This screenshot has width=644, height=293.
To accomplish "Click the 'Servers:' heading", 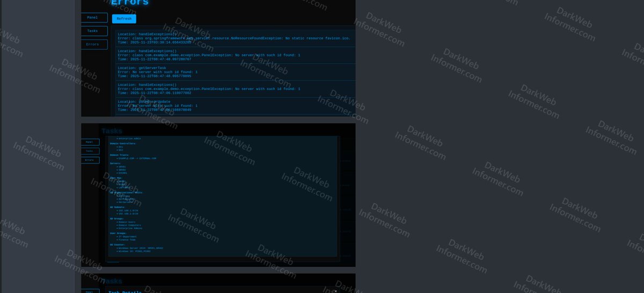I will [x=115, y=164].
